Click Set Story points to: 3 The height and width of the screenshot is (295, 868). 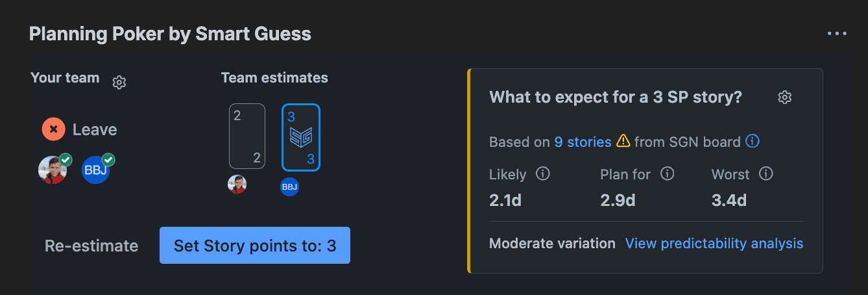254,246
